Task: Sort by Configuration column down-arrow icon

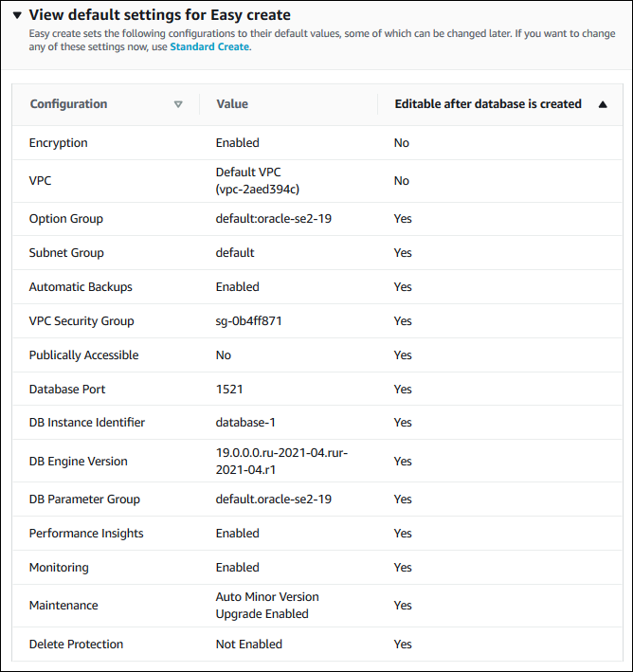Action: pyautogui.click(x=178, y=104)
